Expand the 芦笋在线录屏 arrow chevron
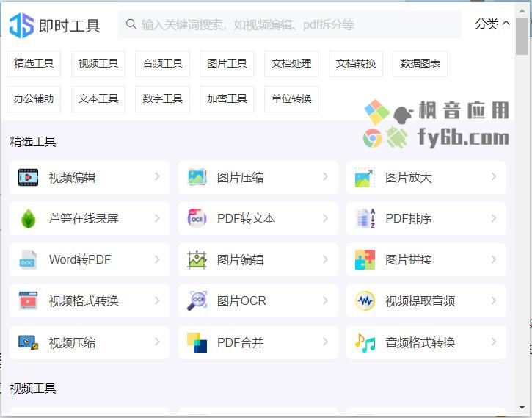The height and width of the screenshot is (418, 532). click(x=157, y=218)
